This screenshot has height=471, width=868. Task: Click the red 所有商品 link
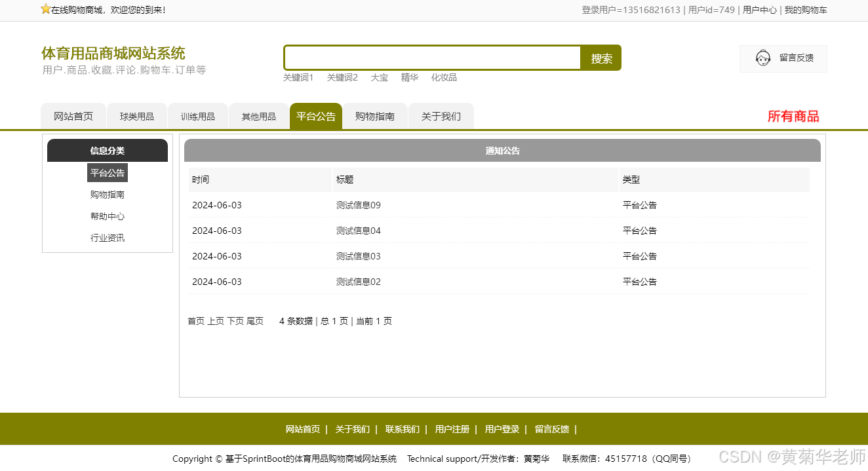pos(793,117)
